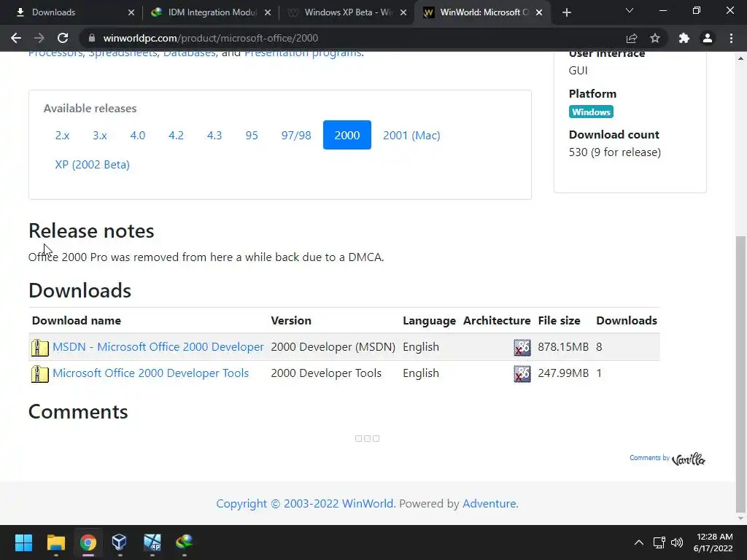Open the Copyright 2003-2022 WinWorld link

coord(305,503)
